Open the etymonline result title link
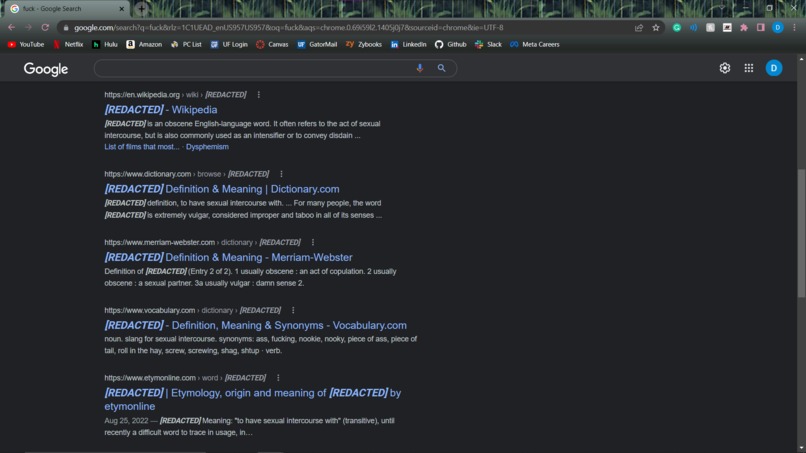This screenshot has height=453, width=806. pyautogui.click(x=252, y=400)
